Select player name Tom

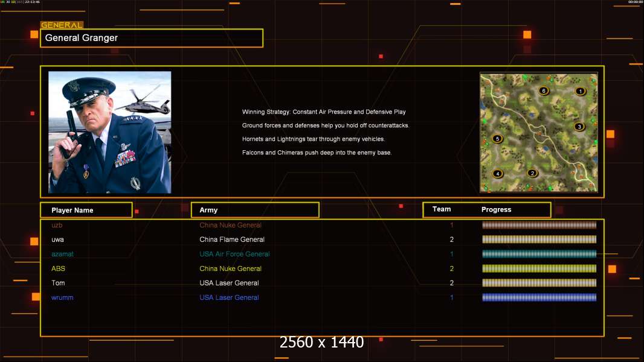[58, 283]
